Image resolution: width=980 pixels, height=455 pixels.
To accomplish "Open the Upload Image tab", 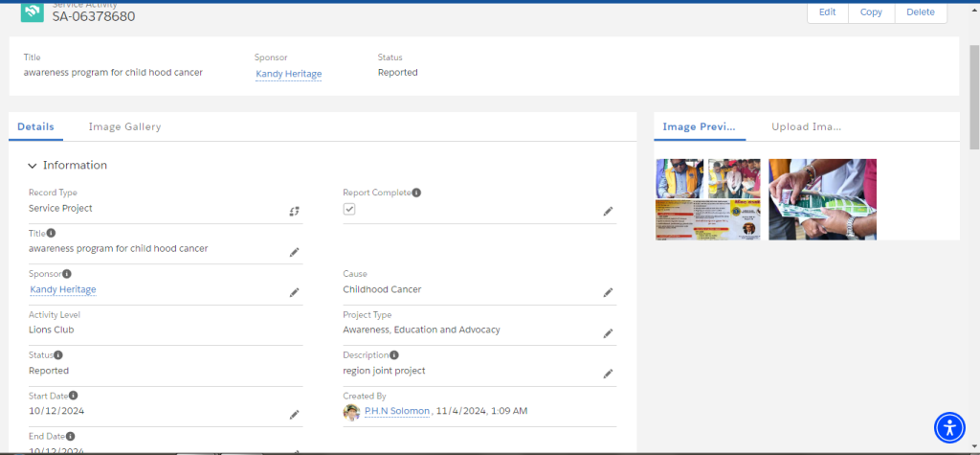I will coord(806,126).
